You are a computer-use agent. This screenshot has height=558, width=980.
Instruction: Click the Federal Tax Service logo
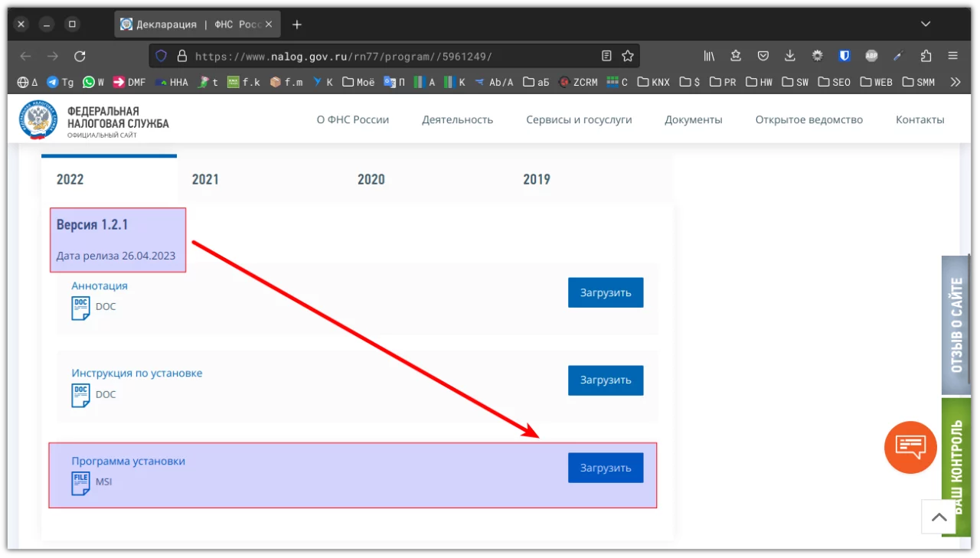tap(38, 120)
